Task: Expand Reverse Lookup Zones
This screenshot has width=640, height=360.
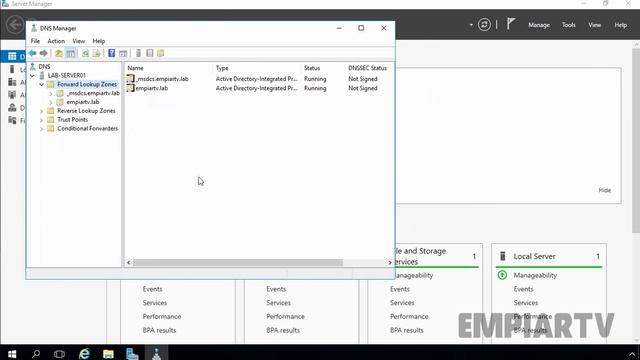Action: point(41,111)
